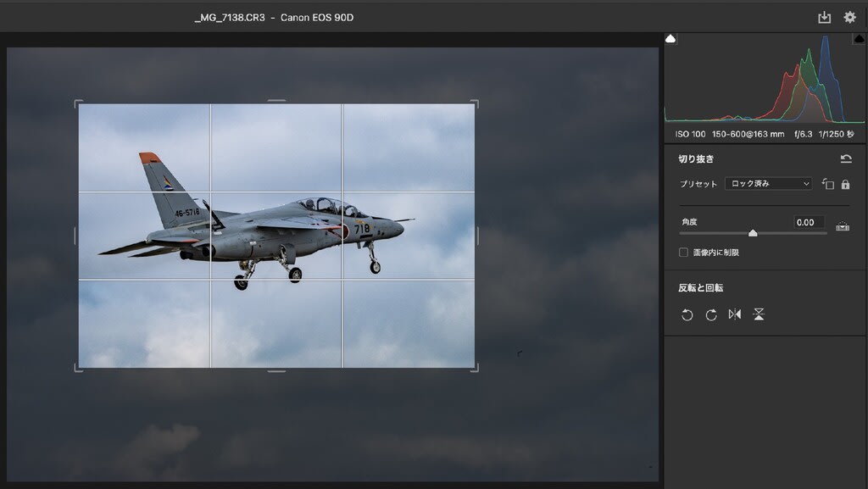Flip the image horizontally icon
868x489 pixels.
735,314
